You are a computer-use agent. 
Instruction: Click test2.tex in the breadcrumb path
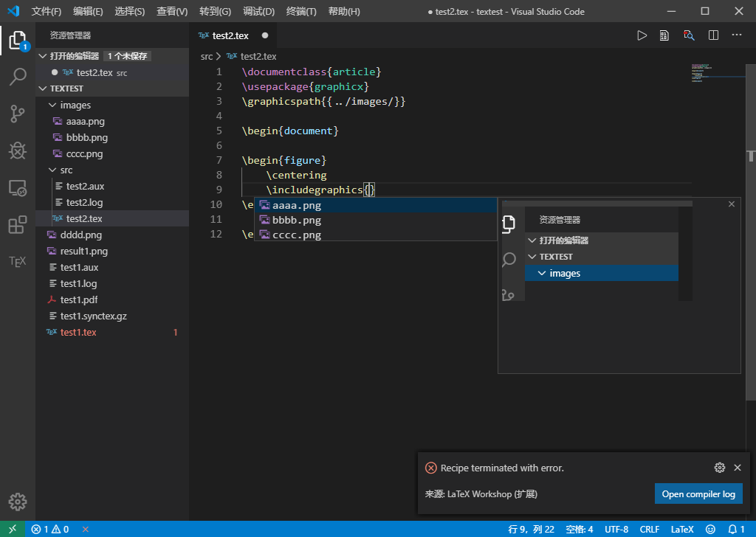(258, 56)
